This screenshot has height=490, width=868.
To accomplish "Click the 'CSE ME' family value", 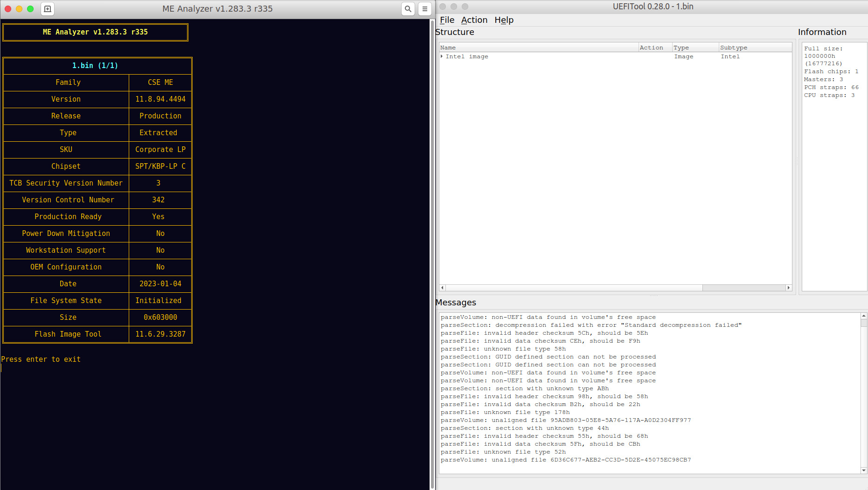I will (x=160, y=83).
